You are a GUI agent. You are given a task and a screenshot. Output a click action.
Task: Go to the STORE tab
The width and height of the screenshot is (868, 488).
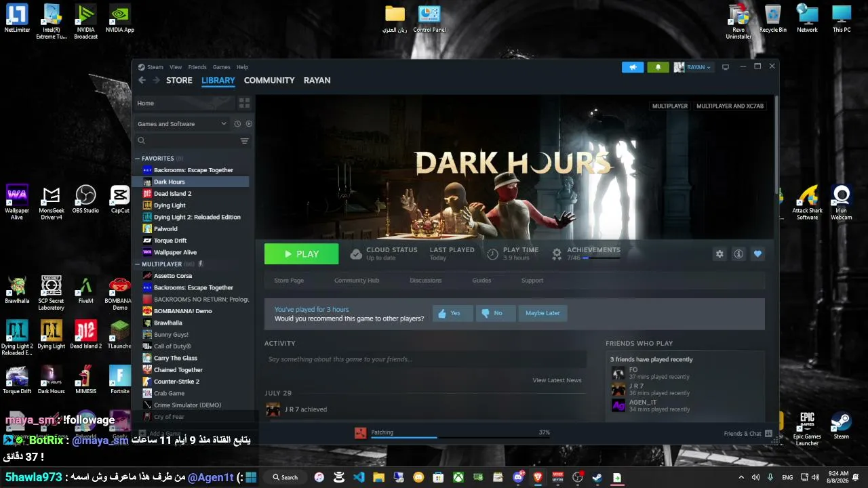[x=179, y=80]
